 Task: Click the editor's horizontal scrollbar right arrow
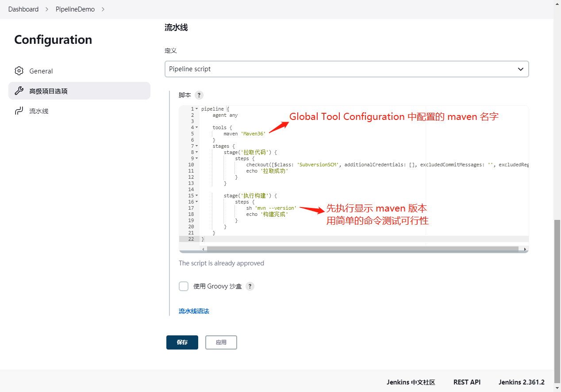point(524,249)
